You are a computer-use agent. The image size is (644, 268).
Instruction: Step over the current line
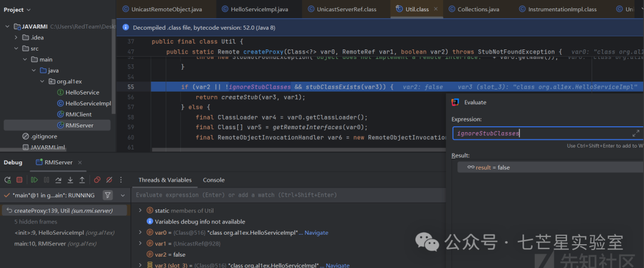coord(58,180)
